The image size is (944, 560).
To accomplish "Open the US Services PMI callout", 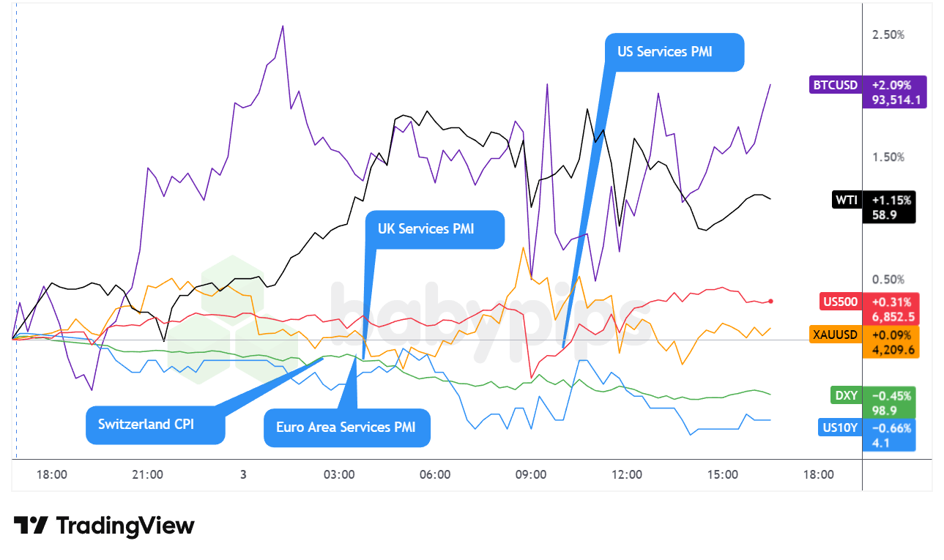I will point(674,52).
